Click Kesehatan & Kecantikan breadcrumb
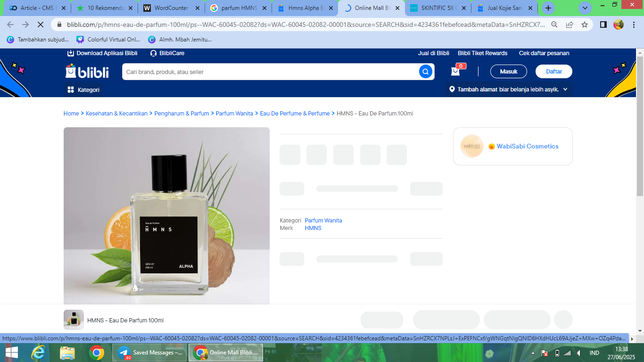The image size is (644, 362). 116,114
